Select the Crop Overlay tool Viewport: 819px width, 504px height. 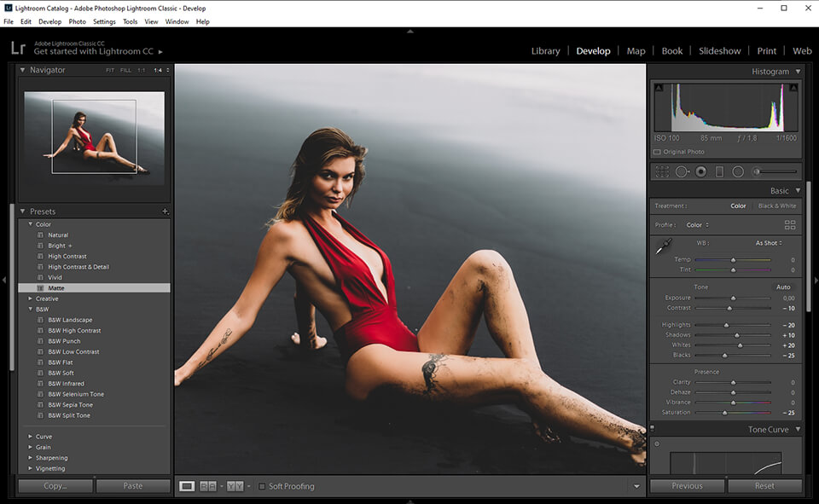(x=662, y=171)
